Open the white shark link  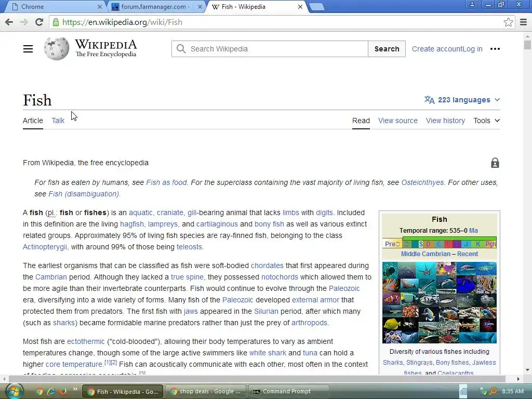point(268,353)
